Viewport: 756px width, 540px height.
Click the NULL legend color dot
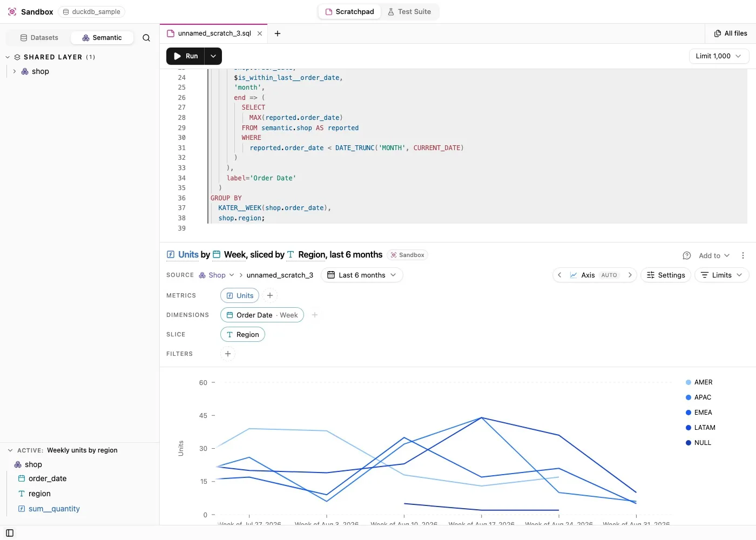(688, 443)
